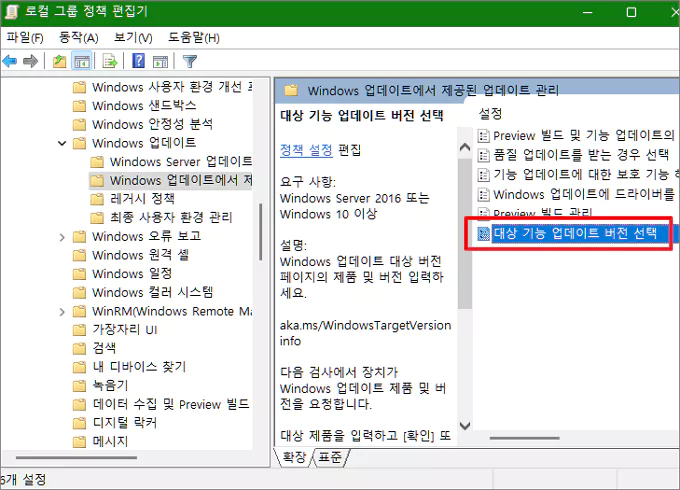The height and width of the screenshot is (490, 680).
Task: Select 검색 tree item
Action: [104, 348]
